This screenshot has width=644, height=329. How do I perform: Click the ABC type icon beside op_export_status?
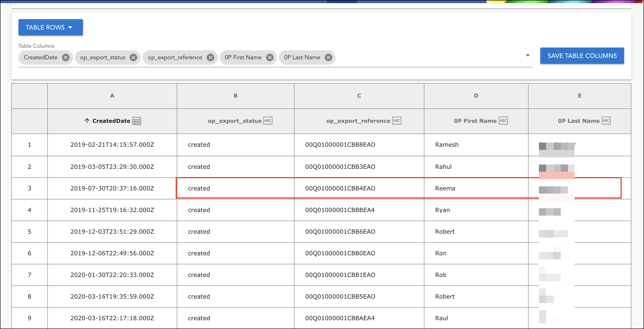268,121
